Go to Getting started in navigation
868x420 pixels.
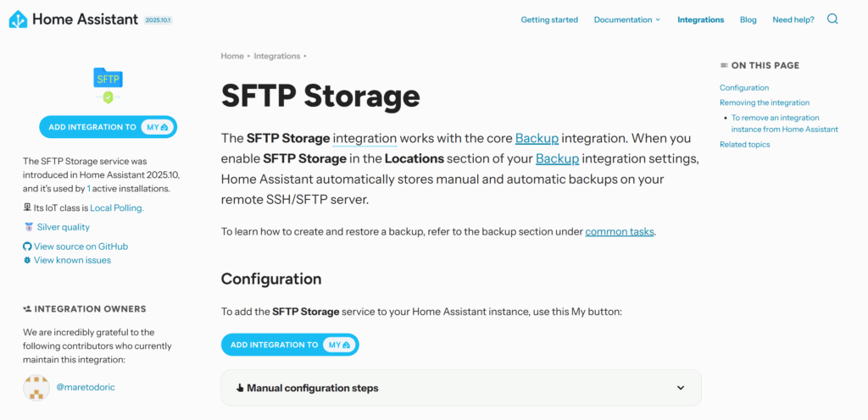pyautogui.click(x=549, y=19)
